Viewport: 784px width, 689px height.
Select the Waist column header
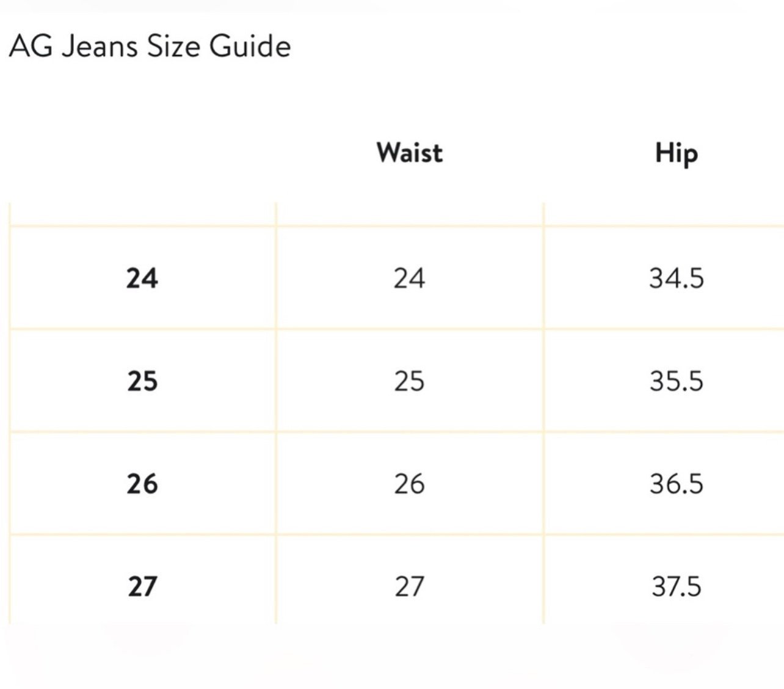[410, 153]
